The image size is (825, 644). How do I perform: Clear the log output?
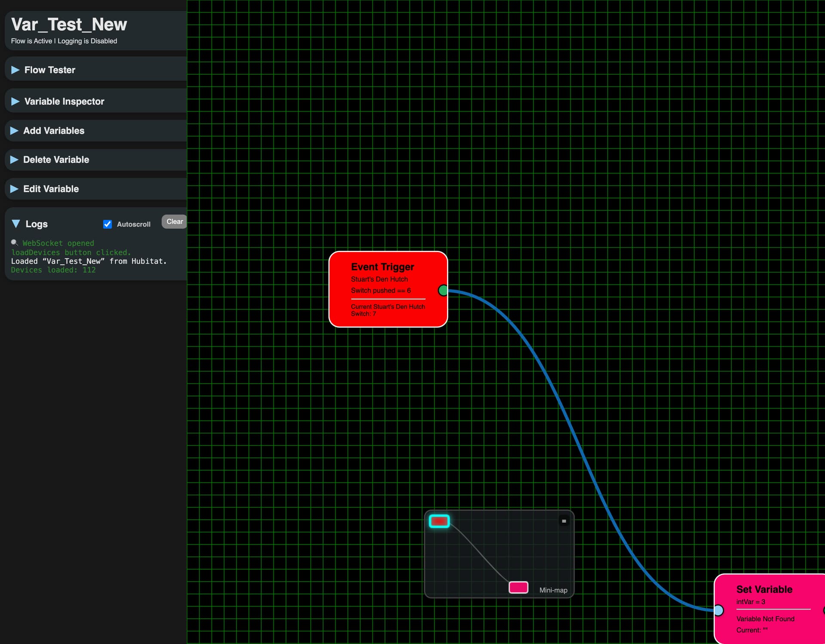(x=174, y=222)
